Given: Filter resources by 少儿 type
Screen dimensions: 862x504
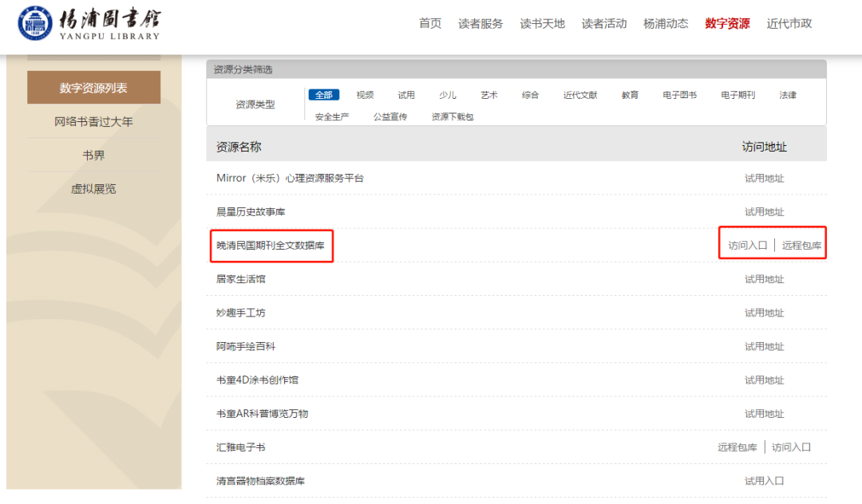Looking at the screenshot, I should [x=448, y=94].
